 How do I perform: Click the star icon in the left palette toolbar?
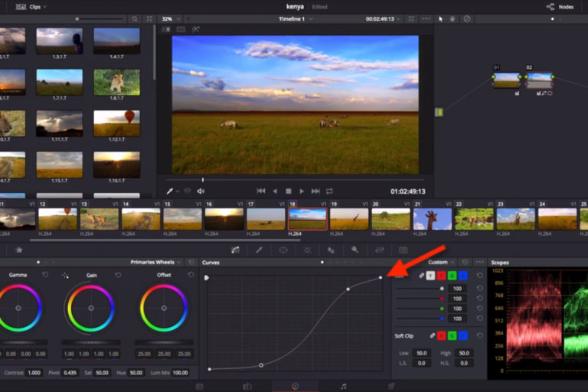tap(19, 250)
